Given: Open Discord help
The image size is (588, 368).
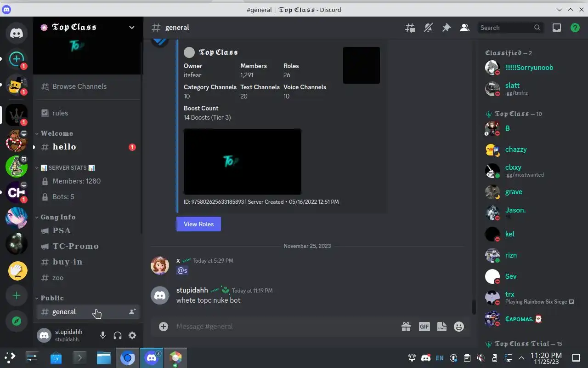Looking at the screenshot, I should [575, 28].
